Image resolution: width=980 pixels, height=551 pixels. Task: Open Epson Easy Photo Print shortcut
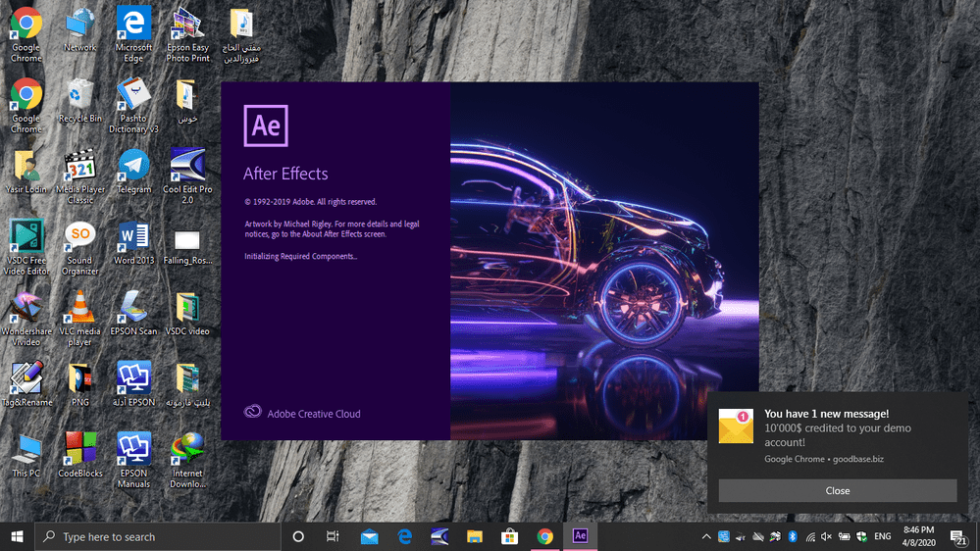click(x=187, y=35)
